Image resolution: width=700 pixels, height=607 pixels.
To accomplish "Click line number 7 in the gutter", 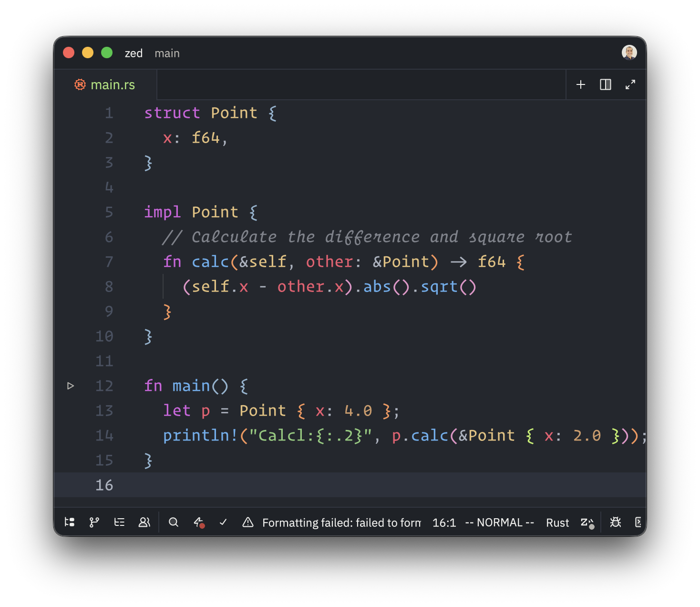I will [109, 262].
